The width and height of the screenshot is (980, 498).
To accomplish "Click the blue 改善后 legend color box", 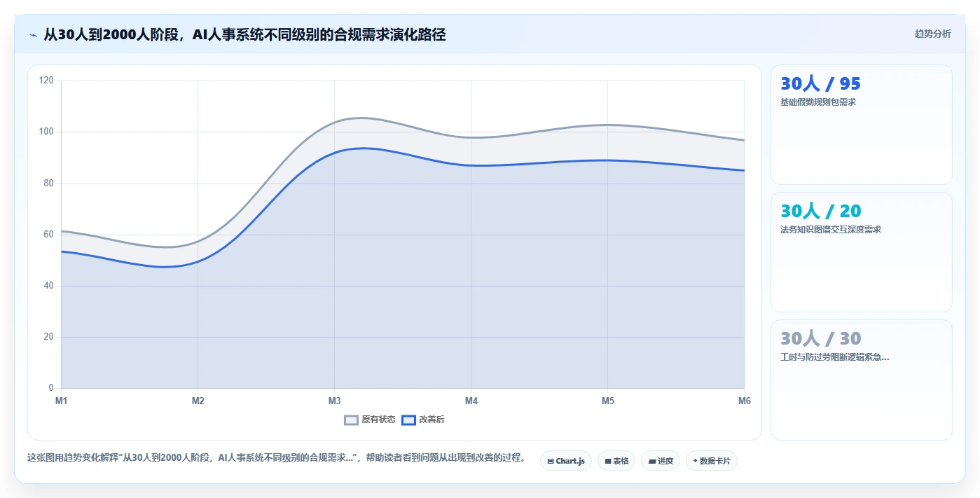I will (x=409, y=420).
